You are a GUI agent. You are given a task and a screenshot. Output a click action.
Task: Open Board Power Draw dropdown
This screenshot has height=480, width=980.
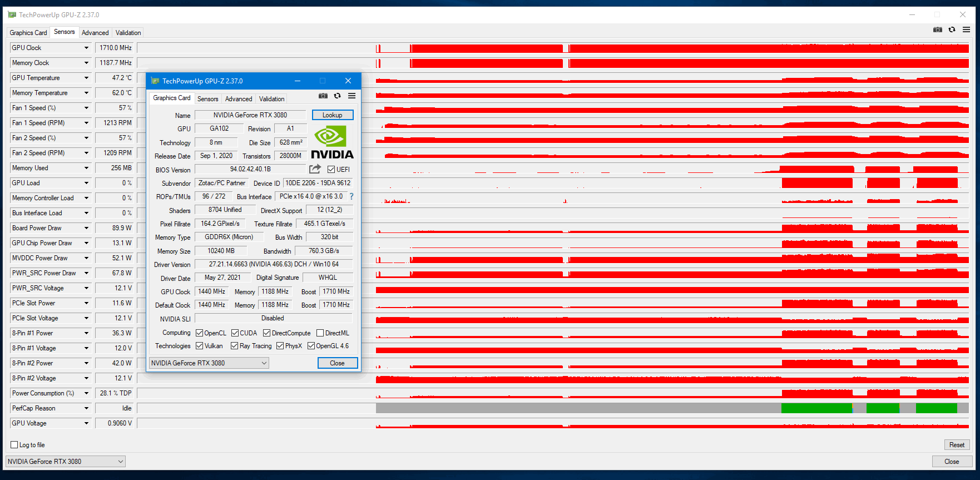86,228
